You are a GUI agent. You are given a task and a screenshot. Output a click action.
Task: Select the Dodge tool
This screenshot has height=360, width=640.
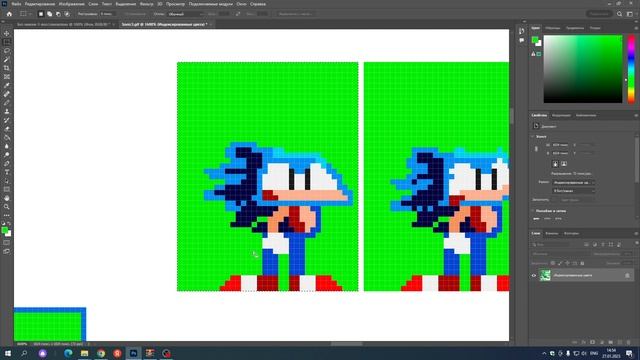click(7, 155)
